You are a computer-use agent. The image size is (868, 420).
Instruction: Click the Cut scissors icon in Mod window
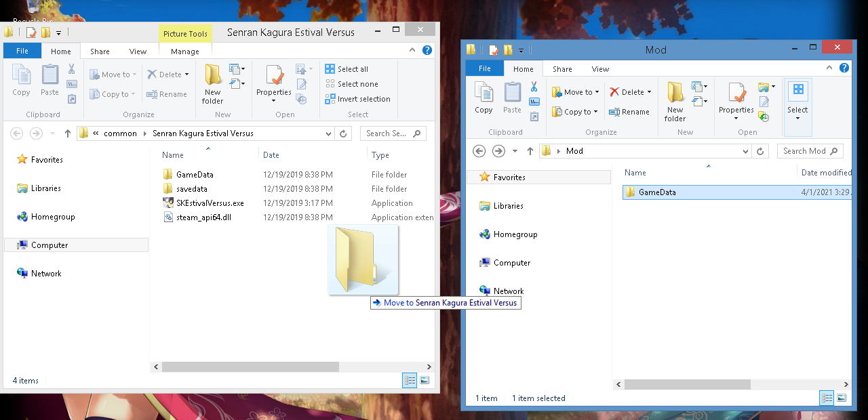click(x=534, y=87)
